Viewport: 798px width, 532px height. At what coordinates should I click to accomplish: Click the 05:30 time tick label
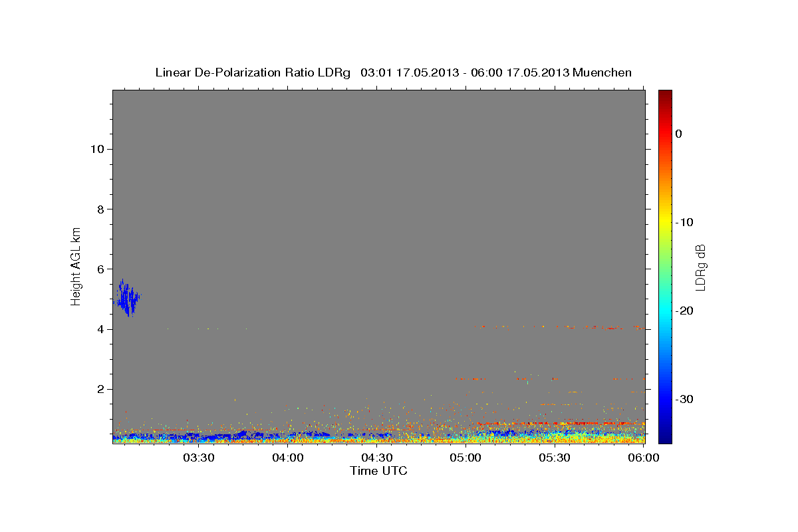555,458
